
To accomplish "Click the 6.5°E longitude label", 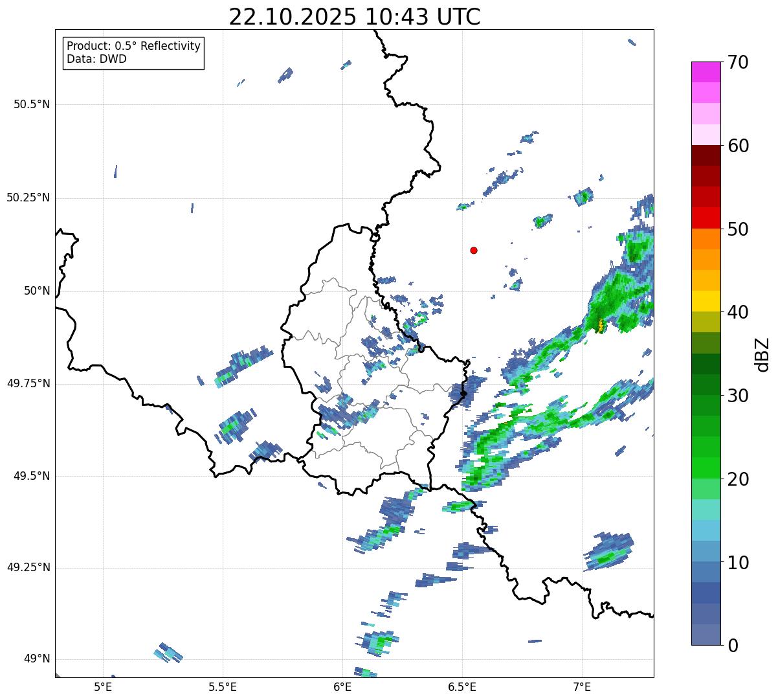I will point(462,686).
